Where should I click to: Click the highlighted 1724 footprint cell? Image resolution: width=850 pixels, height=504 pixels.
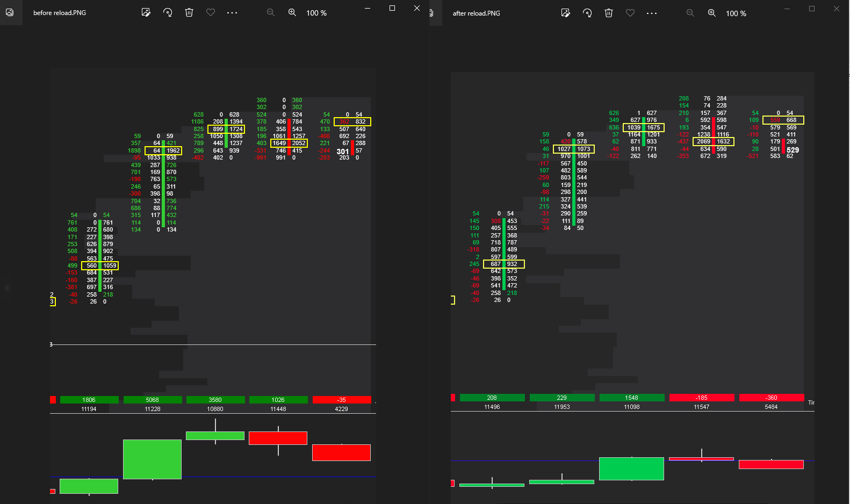236,129
